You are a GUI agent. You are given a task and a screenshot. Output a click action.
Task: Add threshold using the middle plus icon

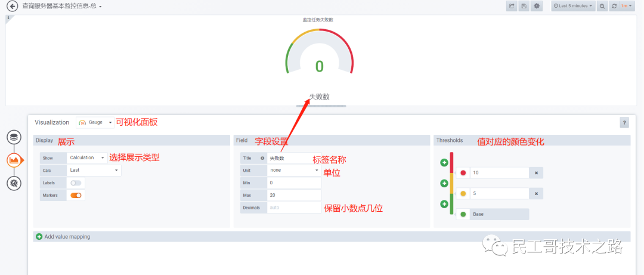[x=444, y=183]
